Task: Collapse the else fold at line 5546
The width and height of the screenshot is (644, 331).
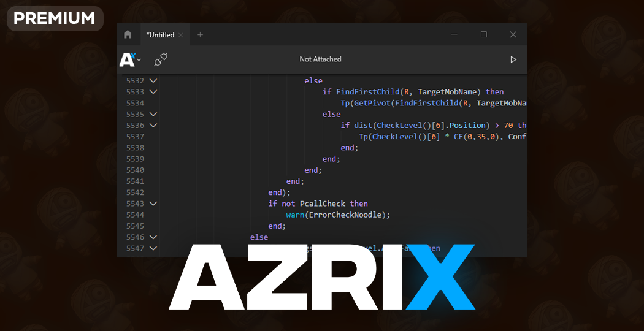Action: click(x=153, y=237)
